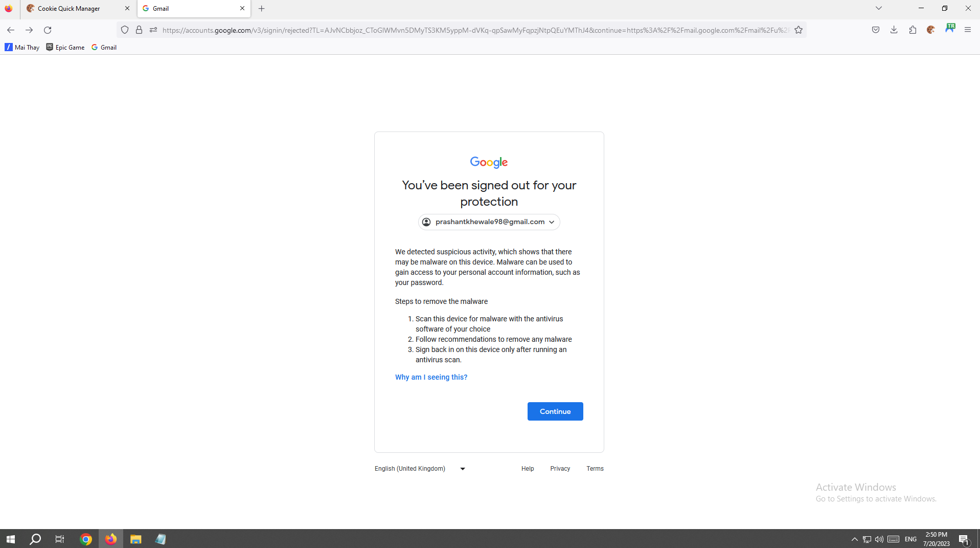Viewport: 980px width, 548px height.
Task: Open the Extensions menu
Action: point(913,30)
